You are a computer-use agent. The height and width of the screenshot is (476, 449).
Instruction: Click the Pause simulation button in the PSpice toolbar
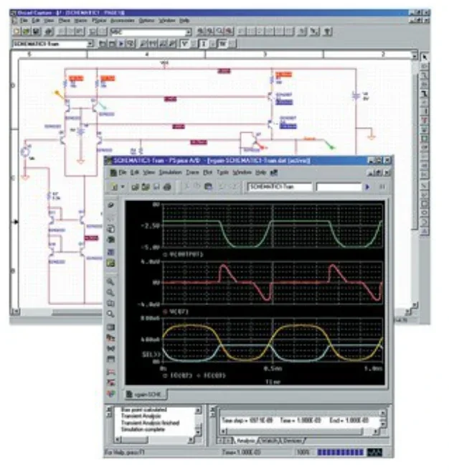[x=382, y=187]
